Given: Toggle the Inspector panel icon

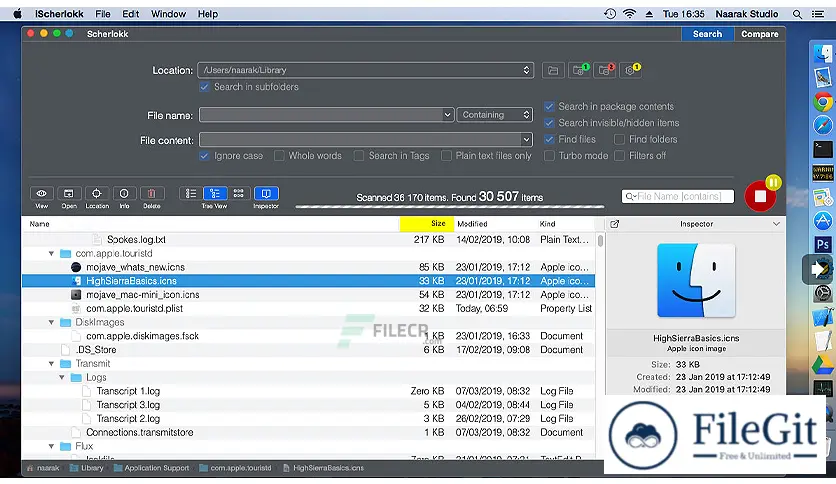Looking at the screenshot, I should tap(266, 193).
